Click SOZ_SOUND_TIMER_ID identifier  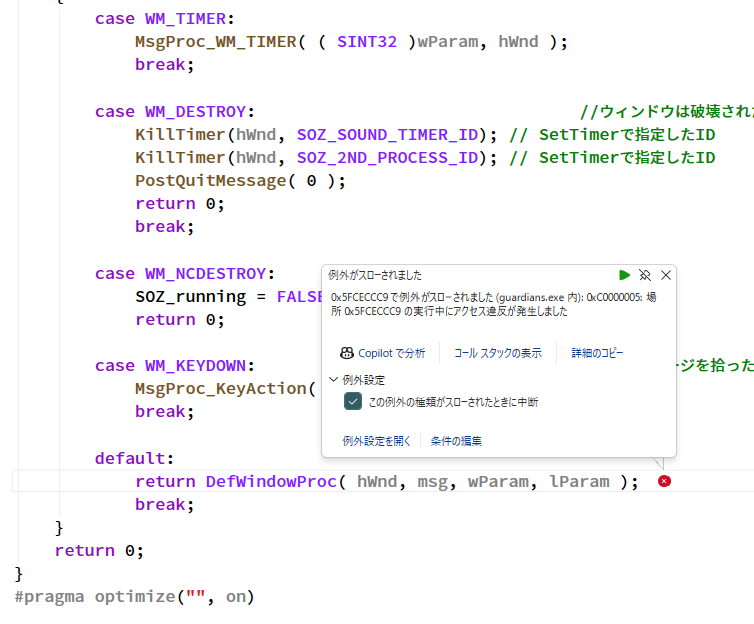tap(388, 135)
